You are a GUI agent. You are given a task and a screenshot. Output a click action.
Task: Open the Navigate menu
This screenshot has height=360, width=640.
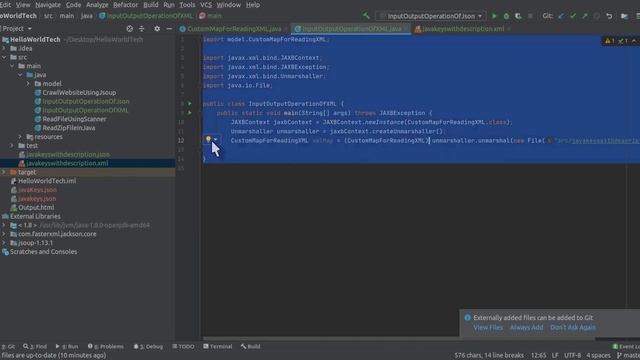click(x=47, y=5)
